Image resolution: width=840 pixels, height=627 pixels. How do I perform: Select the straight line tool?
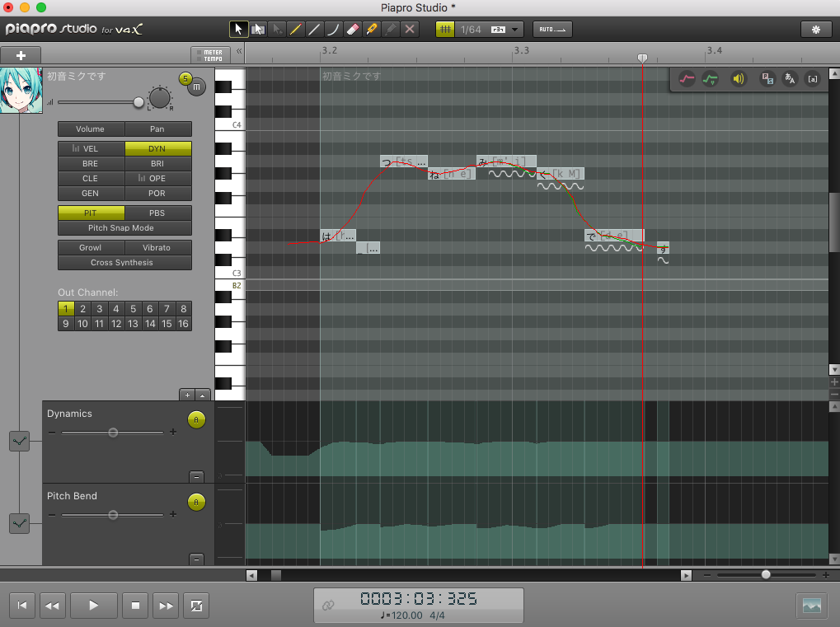tap(314, 30)
